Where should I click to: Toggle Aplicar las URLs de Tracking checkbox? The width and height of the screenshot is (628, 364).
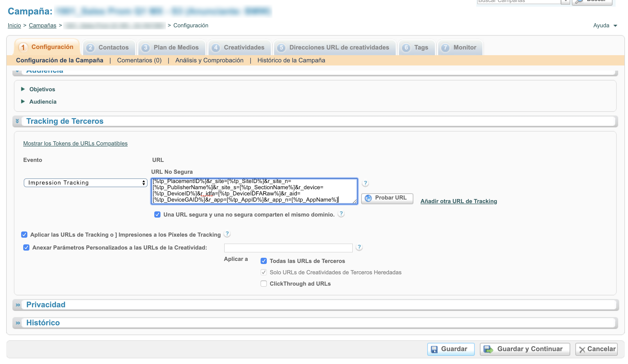tap(24, 235)
